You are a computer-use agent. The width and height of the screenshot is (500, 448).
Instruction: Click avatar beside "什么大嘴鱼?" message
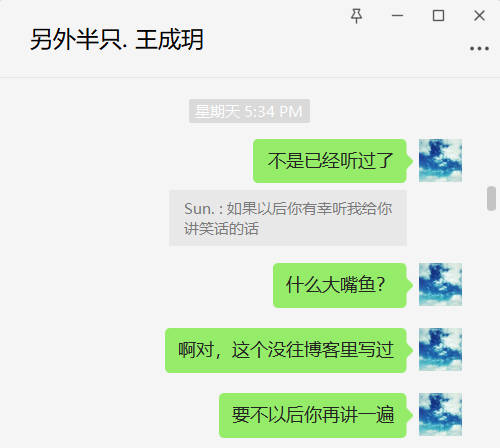(440, 284)
